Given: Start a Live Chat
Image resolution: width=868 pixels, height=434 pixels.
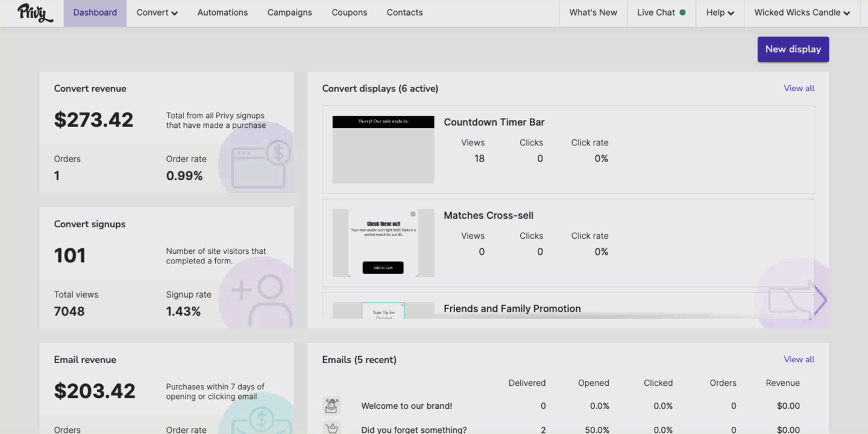Looking at the screenshot, I should 661,13.
